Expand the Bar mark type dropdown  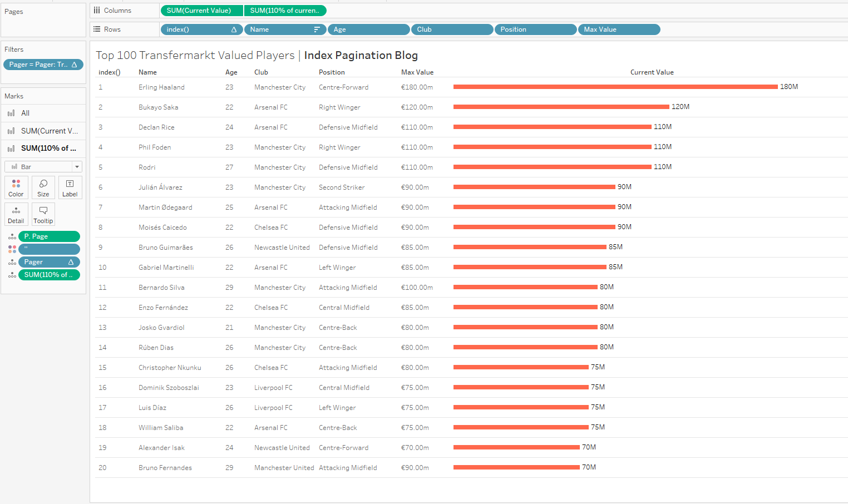(x=77, y=167)
